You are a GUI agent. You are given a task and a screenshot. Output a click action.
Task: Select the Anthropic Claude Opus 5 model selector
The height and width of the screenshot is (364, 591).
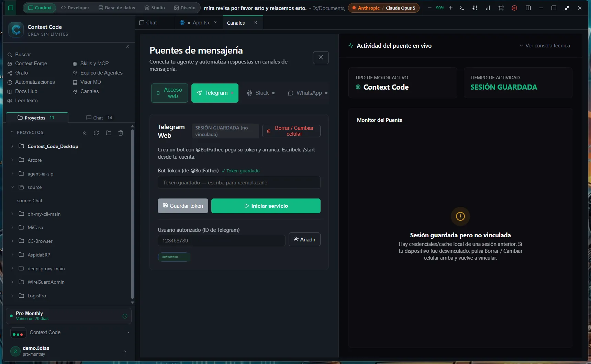coord(383,8)
